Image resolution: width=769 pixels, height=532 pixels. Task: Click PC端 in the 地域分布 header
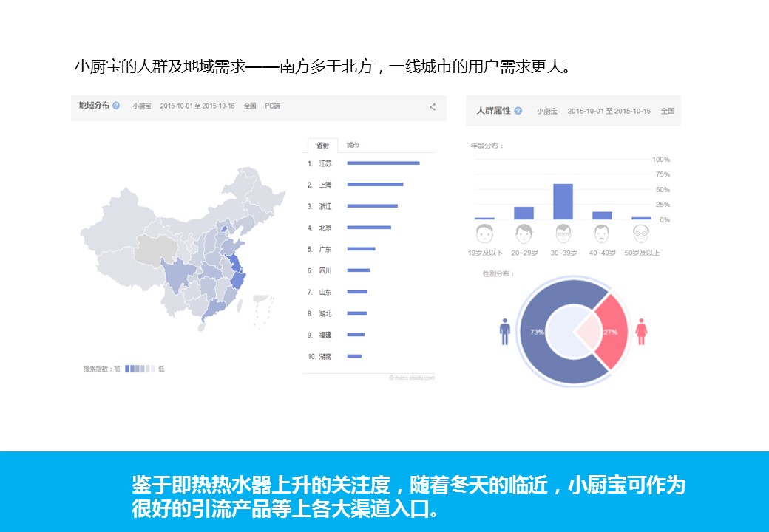click(272, 106)
